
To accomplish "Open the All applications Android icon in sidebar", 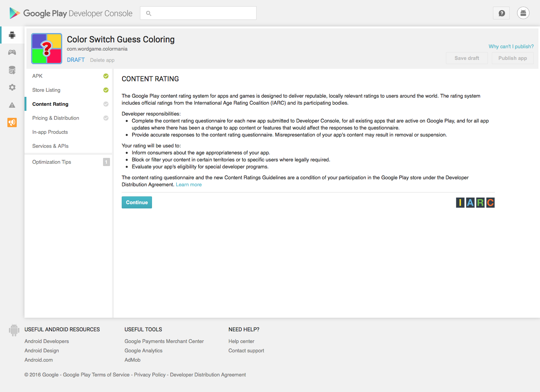I will (x=12, y=35).
